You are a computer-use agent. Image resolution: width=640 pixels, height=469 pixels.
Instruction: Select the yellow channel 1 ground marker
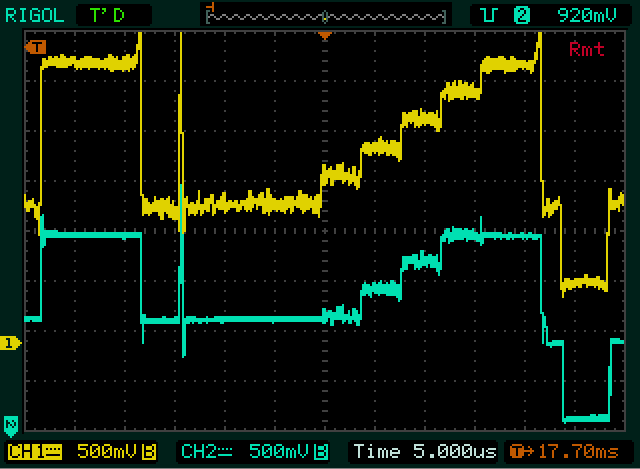point(11,343)
